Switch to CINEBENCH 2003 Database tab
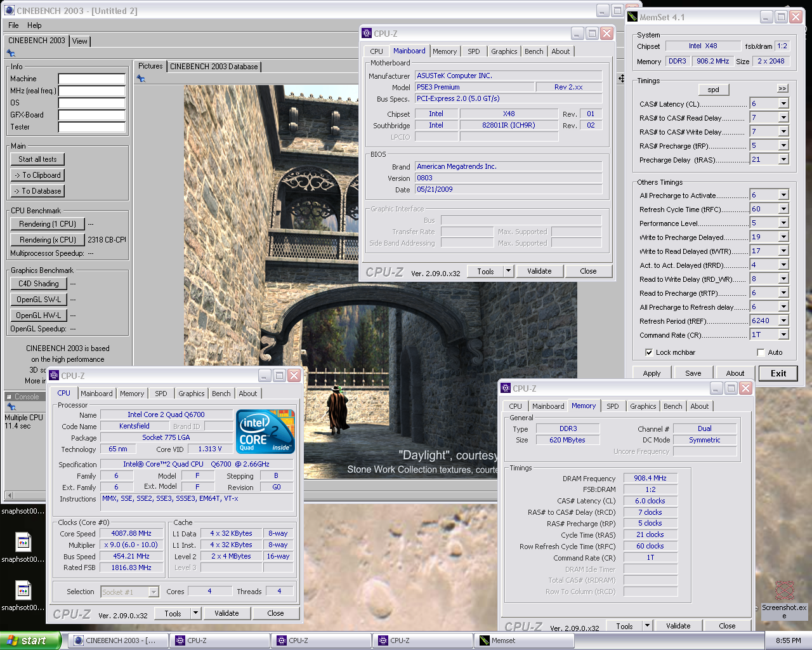This screenshot has height=650, width=812. (x=214, y=67)
